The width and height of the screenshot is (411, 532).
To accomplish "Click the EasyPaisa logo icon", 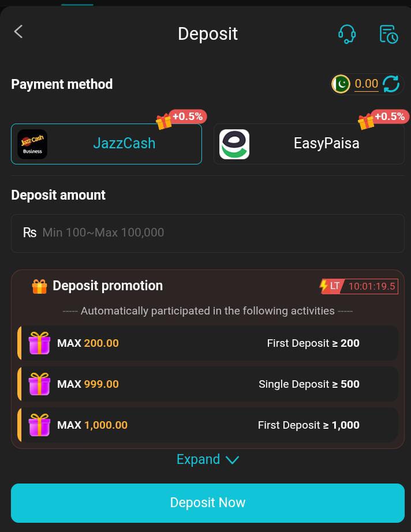I will pyautogui.click(x=234, y=144).
